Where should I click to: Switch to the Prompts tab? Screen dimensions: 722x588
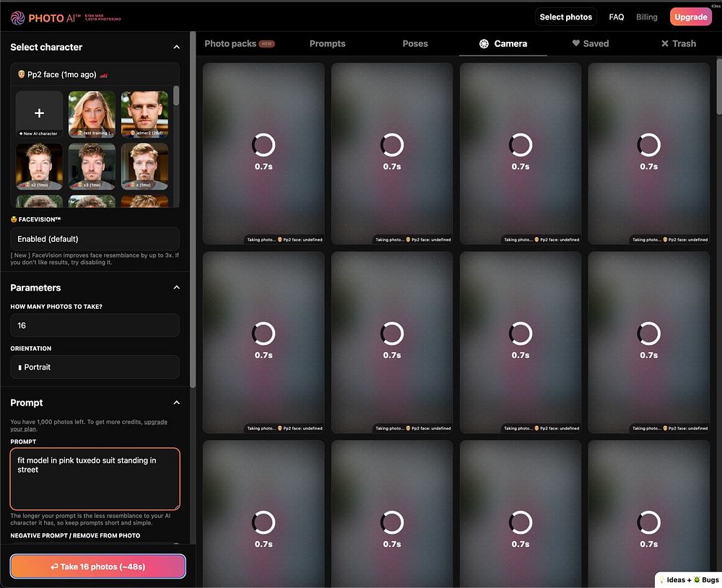tap(327, 44)
